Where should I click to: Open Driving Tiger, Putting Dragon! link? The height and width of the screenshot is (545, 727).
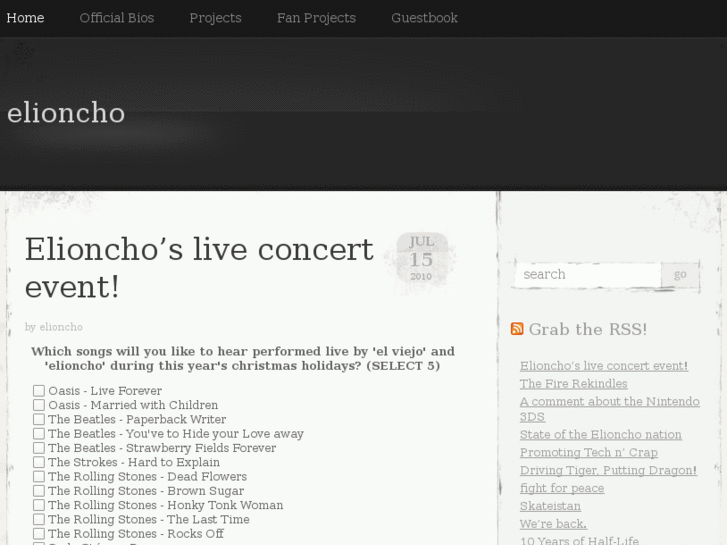click(608, 470)
